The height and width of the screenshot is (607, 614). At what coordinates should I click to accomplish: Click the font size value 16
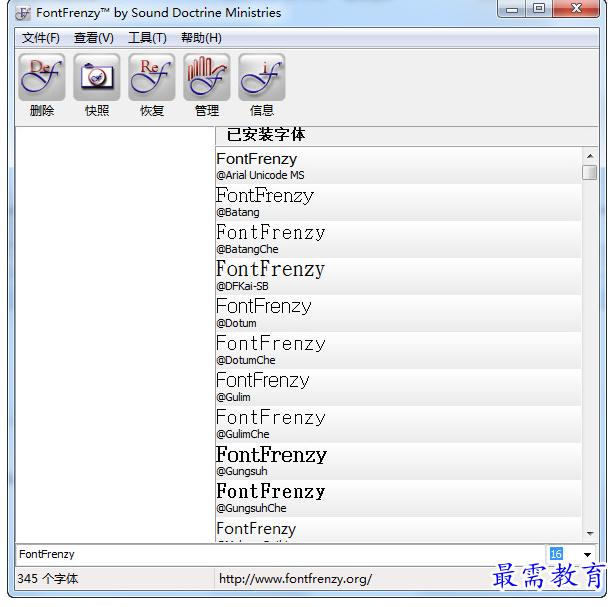tap(556, 554)
